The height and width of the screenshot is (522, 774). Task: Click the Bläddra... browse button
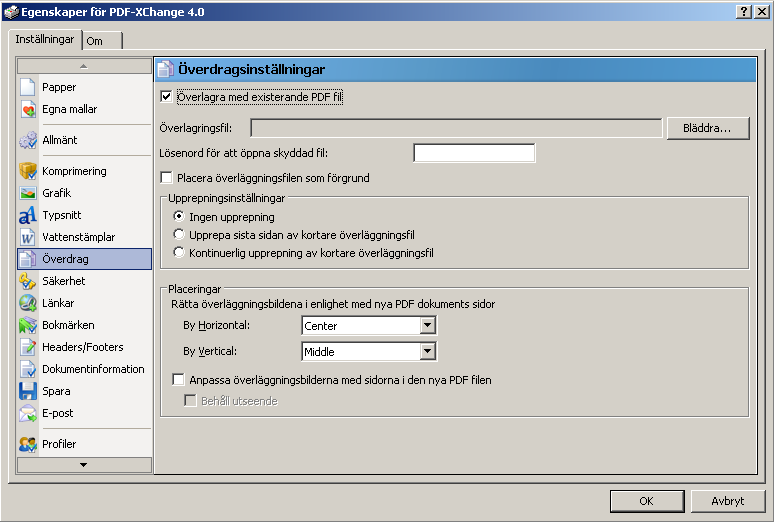(x=708, y=128)
